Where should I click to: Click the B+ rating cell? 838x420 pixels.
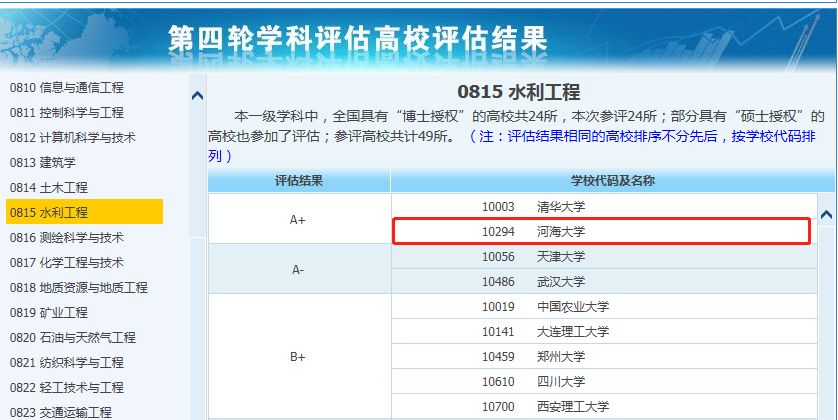tap(299, 356)
